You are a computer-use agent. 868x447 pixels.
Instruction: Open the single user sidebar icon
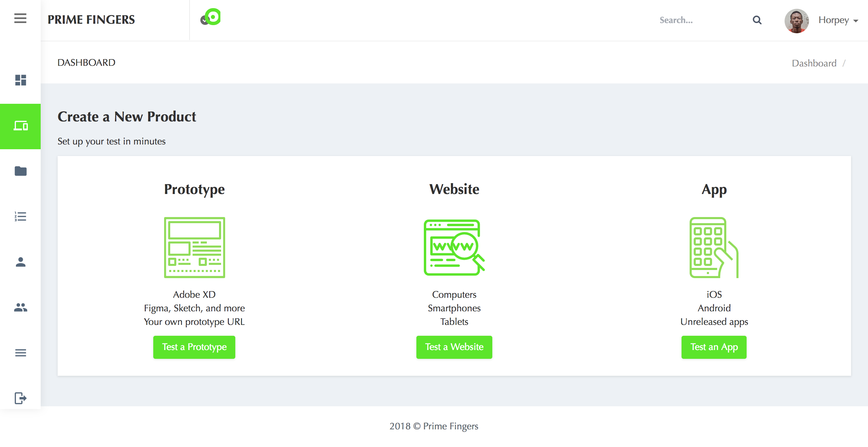[x=20, y=262]
